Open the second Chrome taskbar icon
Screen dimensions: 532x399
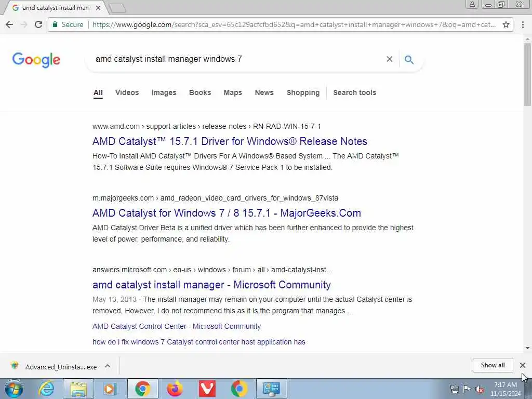coord(239,389)
